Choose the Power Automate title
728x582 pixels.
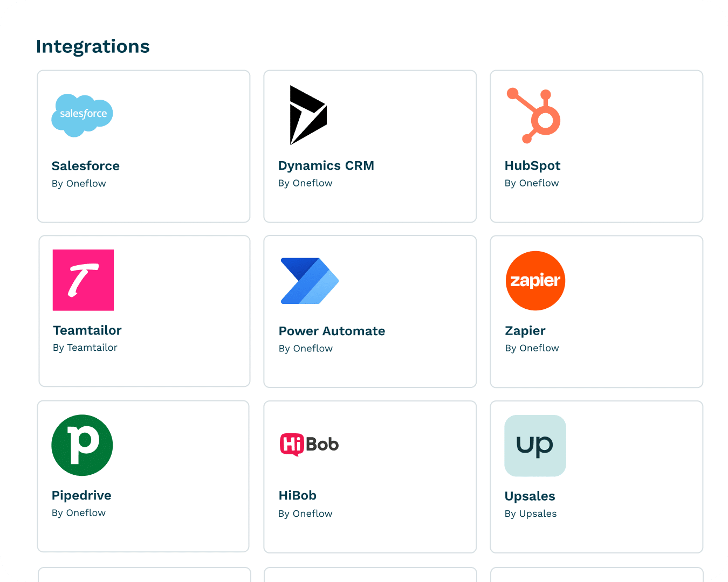click(x=332, y=331)
